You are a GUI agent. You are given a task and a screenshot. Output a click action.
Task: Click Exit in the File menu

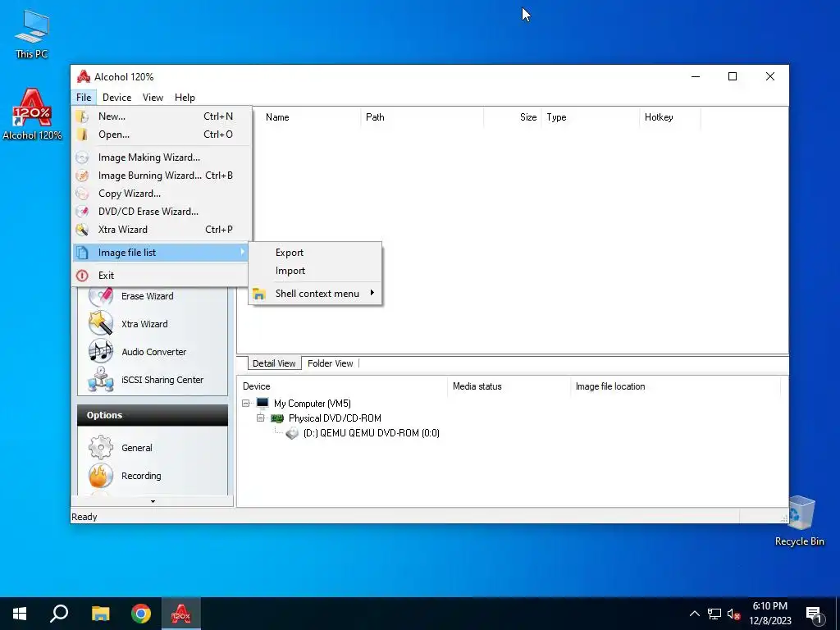pyautogui.click(x=162, y=276)
